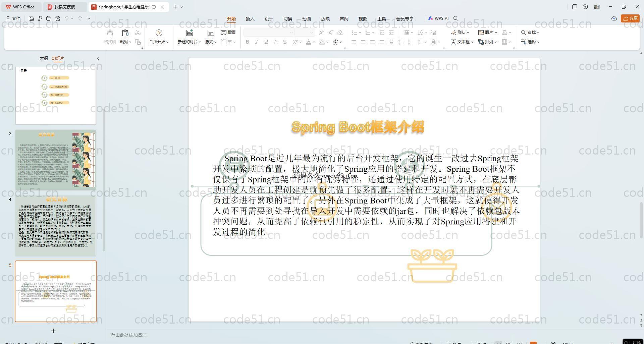This screenshot has height=344, width=644.
Task: Open the Insert (插入) ribbon tab
Action: click(x=250, y=19)
